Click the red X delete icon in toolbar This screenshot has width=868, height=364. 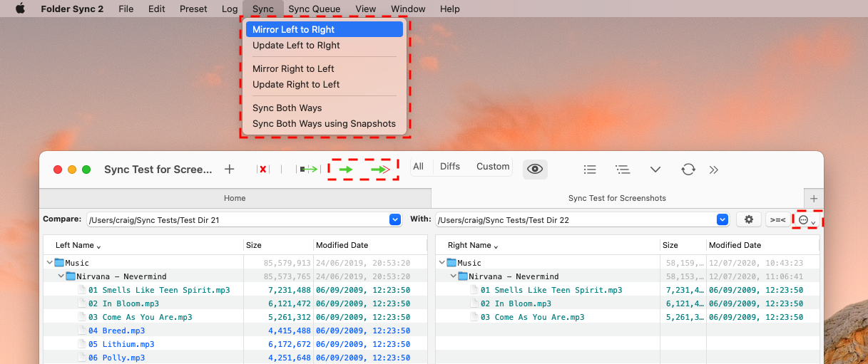coord(263,170)
